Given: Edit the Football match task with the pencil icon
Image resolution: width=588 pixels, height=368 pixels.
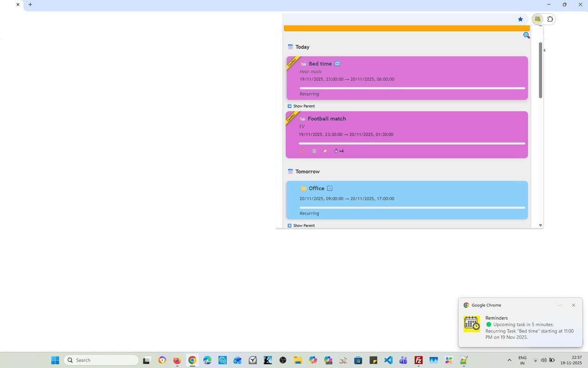Looking at the screenshot, I should coord(303,151).
